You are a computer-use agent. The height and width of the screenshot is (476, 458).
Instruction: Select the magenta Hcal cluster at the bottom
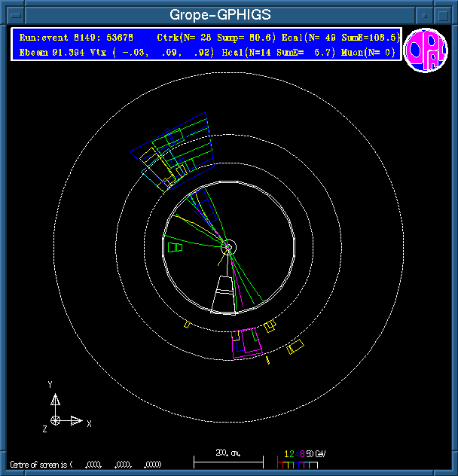247,342
